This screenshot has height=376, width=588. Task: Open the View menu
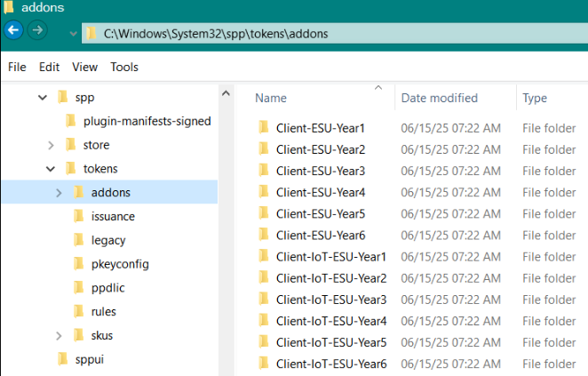pos(84,67)
